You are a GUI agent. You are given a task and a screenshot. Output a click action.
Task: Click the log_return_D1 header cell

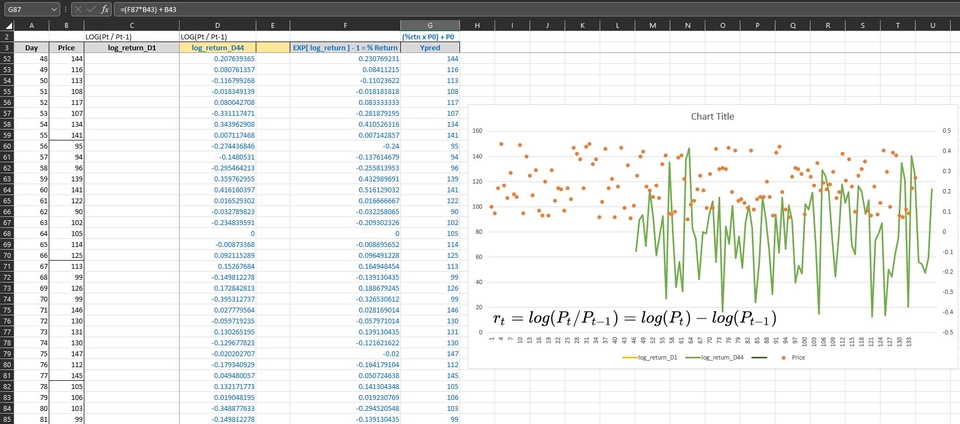pyautogui.click(x=132, y=48)
